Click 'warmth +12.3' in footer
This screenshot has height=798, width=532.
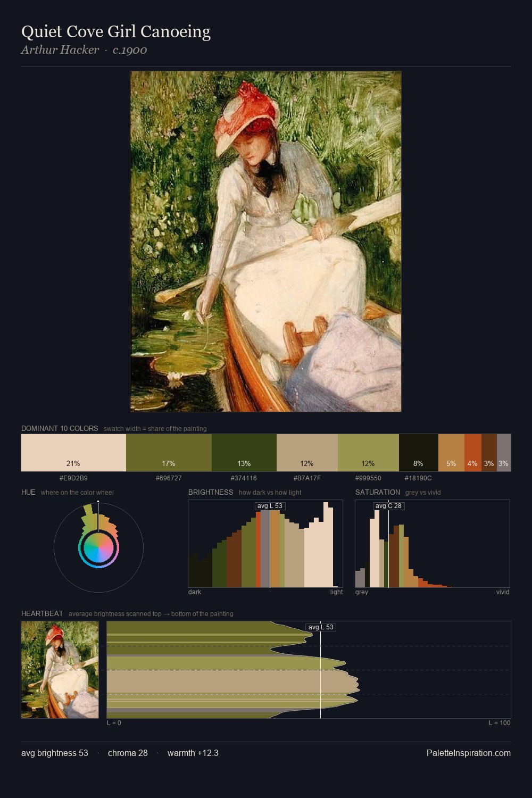click(x=193, y=753)
